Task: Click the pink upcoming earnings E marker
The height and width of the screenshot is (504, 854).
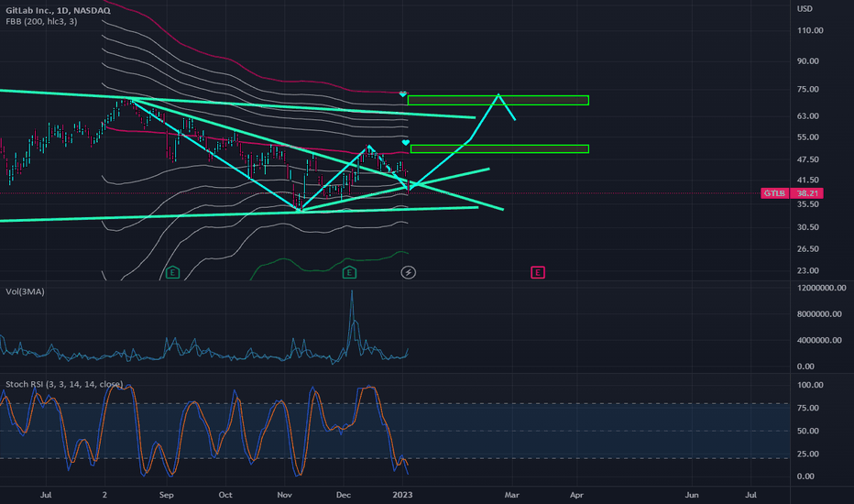Action: pos(538,272)
